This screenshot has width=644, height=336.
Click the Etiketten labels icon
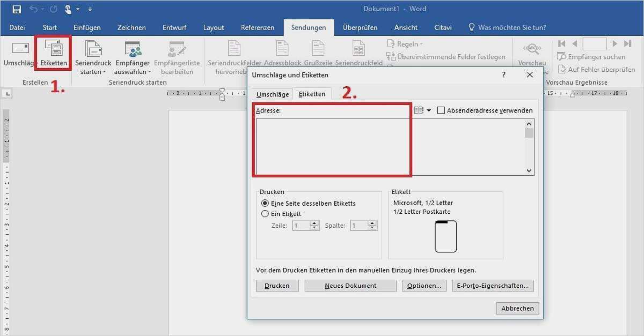tap(53, 49)
